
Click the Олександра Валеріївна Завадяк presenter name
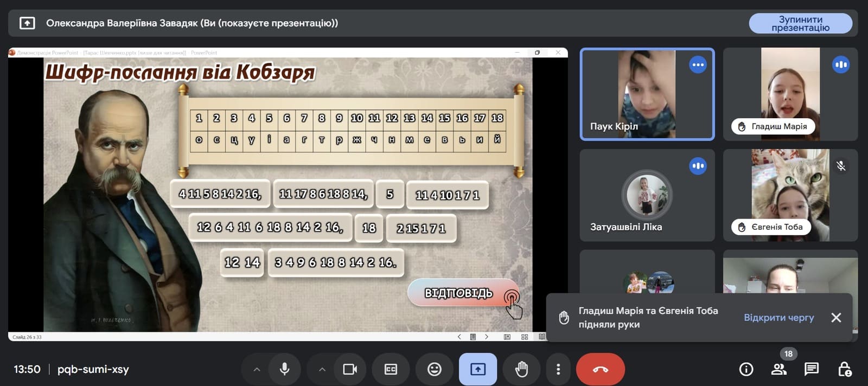click(x=122, y=23)
